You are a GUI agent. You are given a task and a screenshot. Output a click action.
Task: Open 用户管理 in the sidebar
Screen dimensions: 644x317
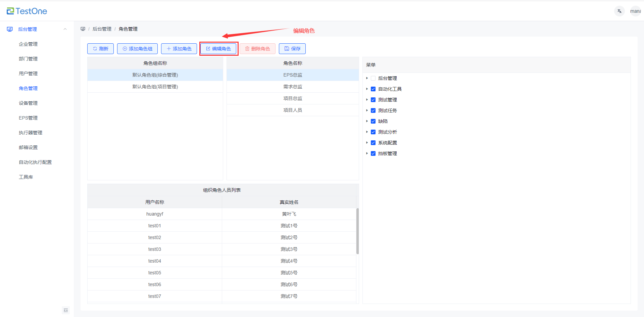click(28, 74)
